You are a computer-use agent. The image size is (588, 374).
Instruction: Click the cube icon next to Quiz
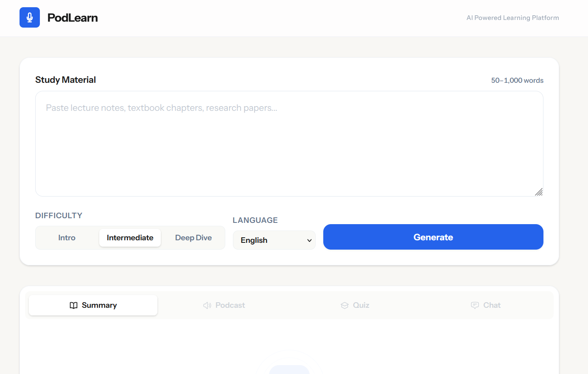click(344, 305)
